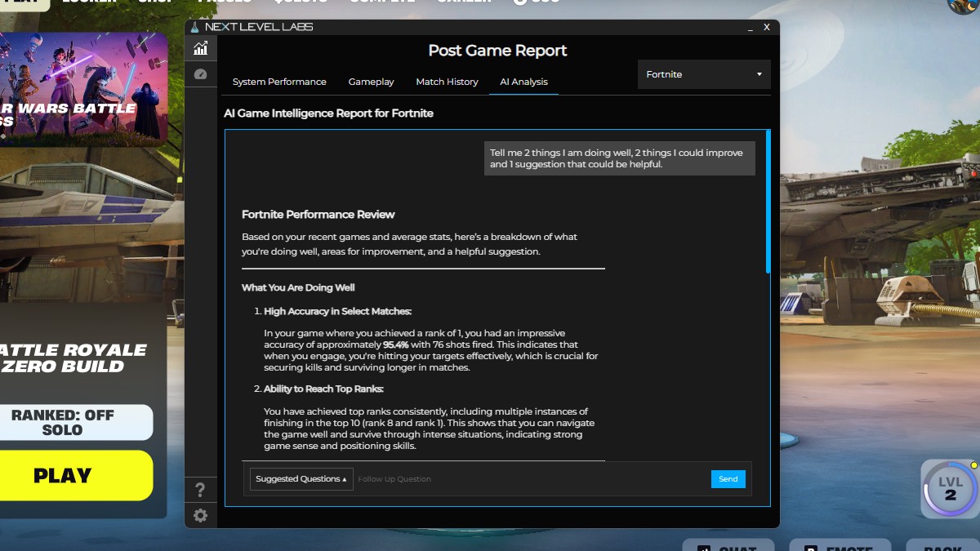Image resolution: width=980 pixels, height=551 pixels.
Task: Switch to the Gameplay tab
Action: [x=371, y=82]
